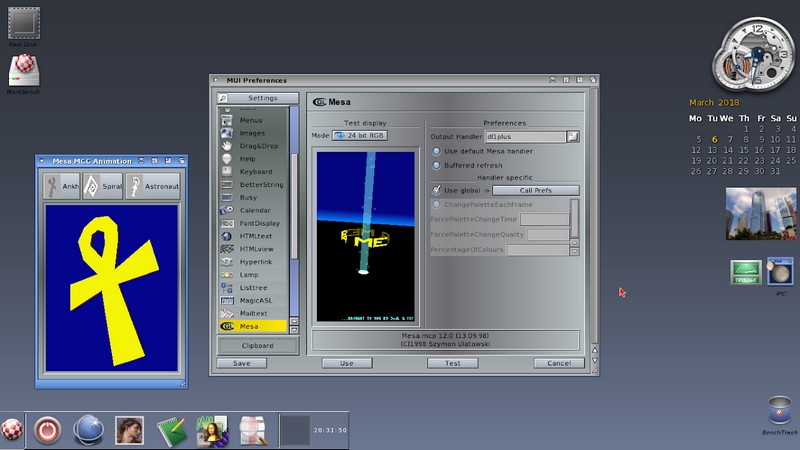Select HTMLview in the settings list
This screenshot has height=450, width=800.
[255, 248]
